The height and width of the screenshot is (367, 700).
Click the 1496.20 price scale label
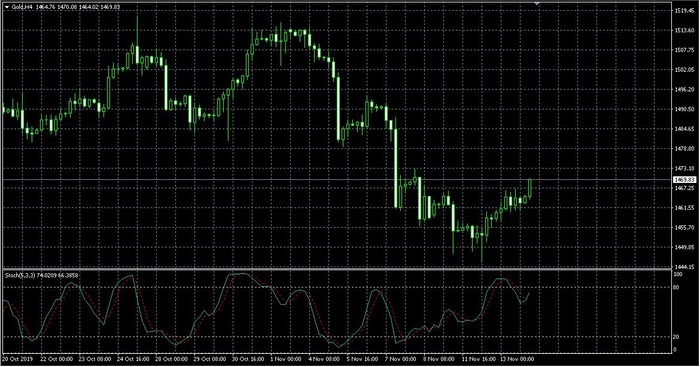pyautogui.click(x=684, y=89)
